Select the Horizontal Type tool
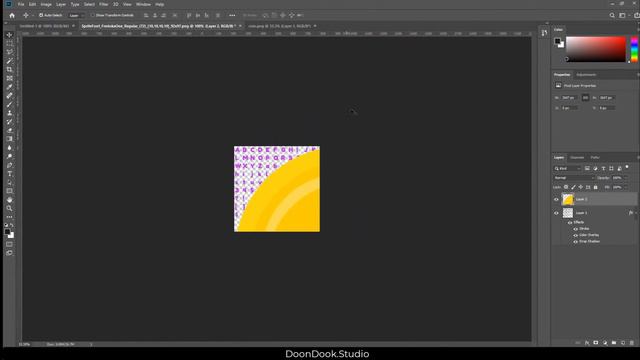The width and height of the screenshot is (640, 360). click(x=9, y=174)
